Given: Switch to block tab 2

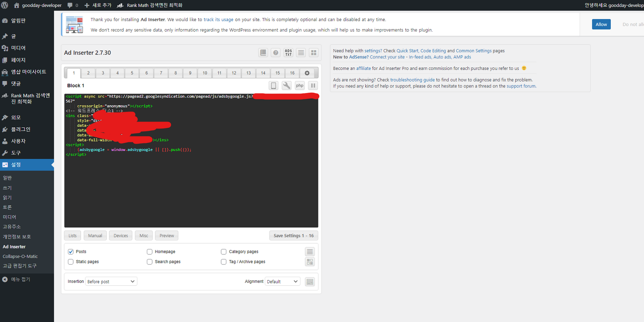Looking at the screenshot, I should (x=88, y=73).
